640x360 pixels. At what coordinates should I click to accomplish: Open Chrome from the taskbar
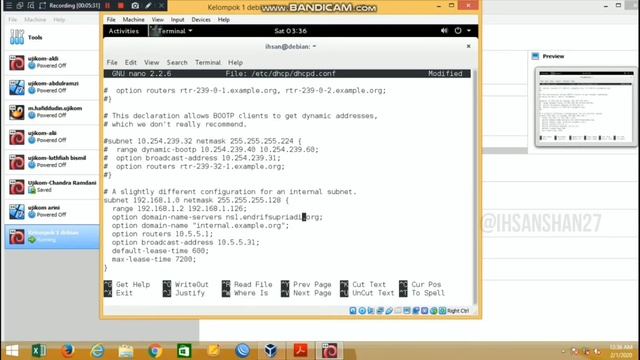155,351
